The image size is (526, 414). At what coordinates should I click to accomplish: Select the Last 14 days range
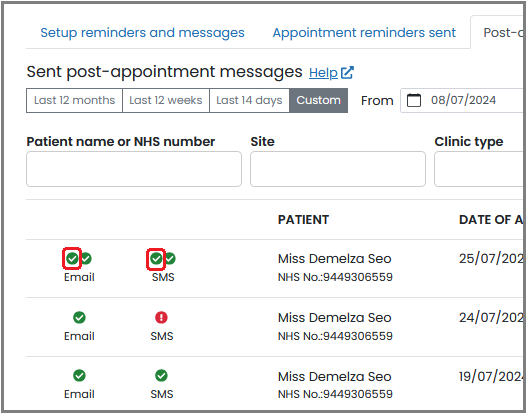pyautogui.click(x=249, y=100)
